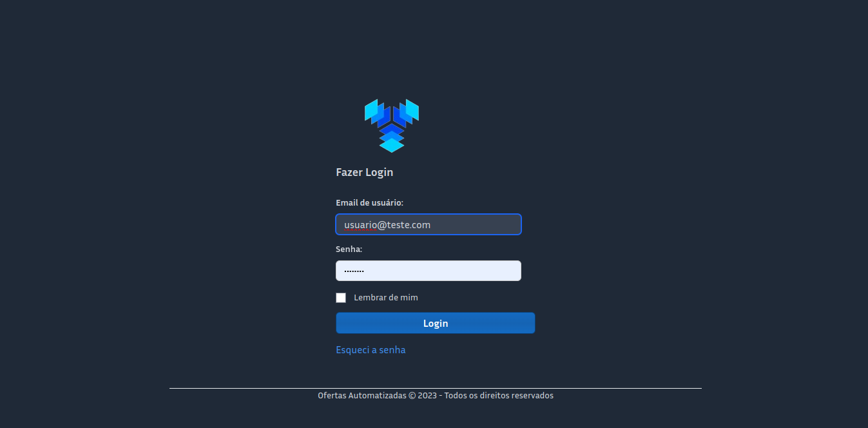
Task: Click the masked password dots
Action: point(354,271)
